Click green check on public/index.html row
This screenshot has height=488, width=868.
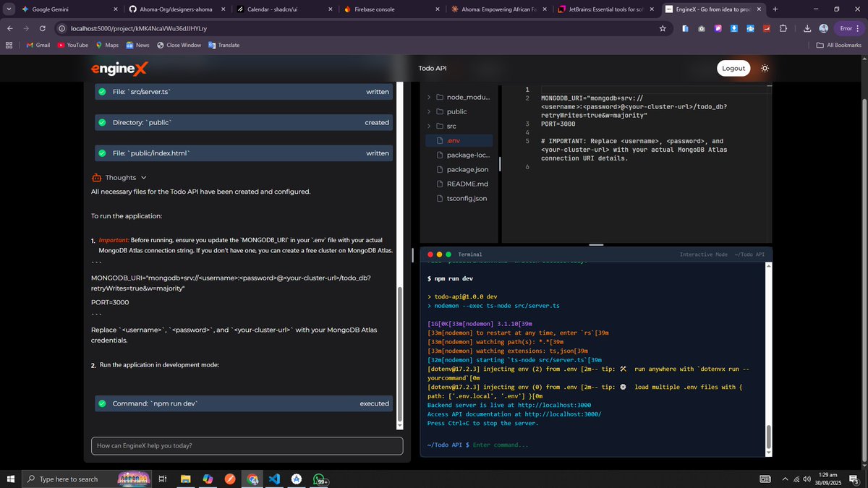pos(103,153)
